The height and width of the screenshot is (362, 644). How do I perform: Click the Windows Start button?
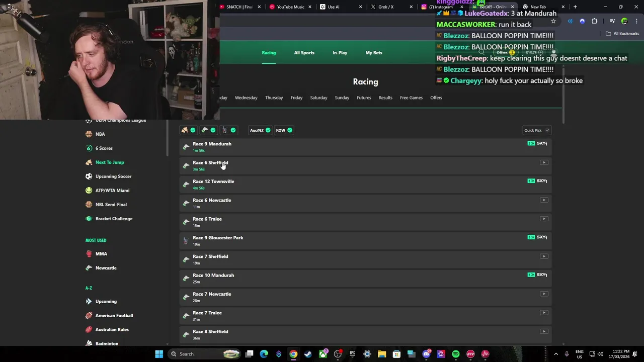point(159,354)
